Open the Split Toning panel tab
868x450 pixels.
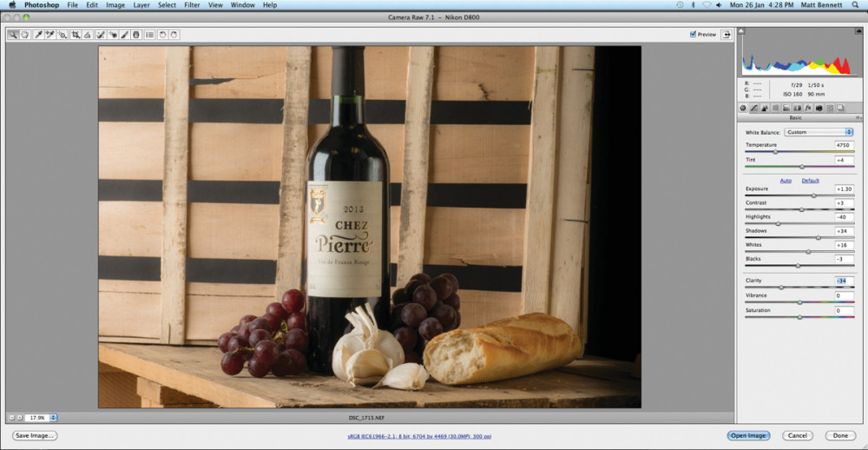pos(786,108)
